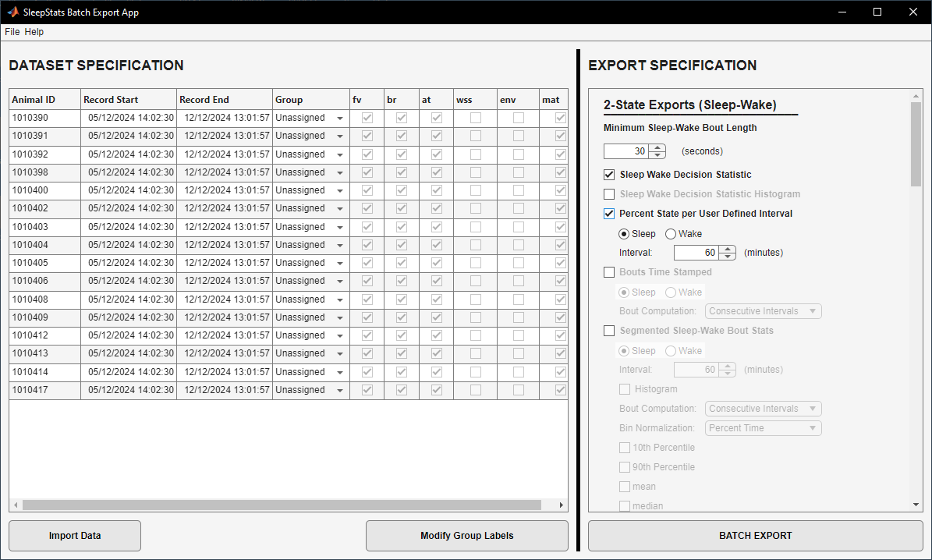Click the Group column header

click(x=311, y=100)
